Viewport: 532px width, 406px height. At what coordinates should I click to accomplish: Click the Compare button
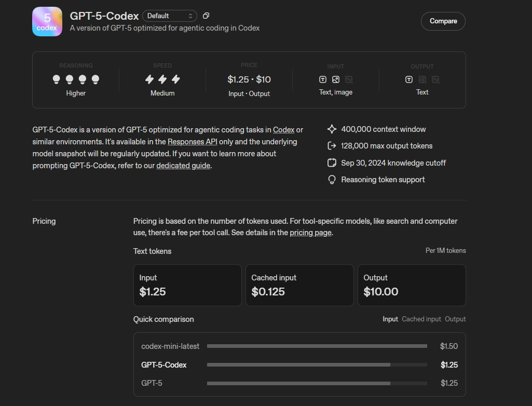point(443,21)
